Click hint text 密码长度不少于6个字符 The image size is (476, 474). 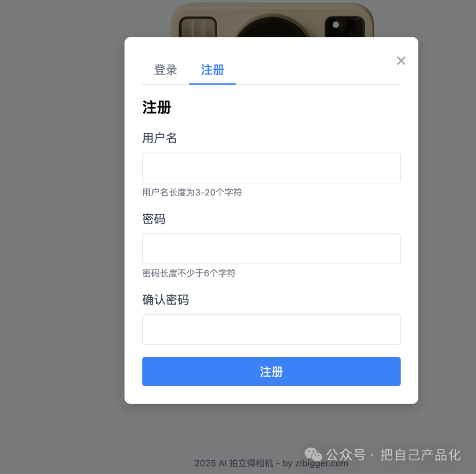189,273
